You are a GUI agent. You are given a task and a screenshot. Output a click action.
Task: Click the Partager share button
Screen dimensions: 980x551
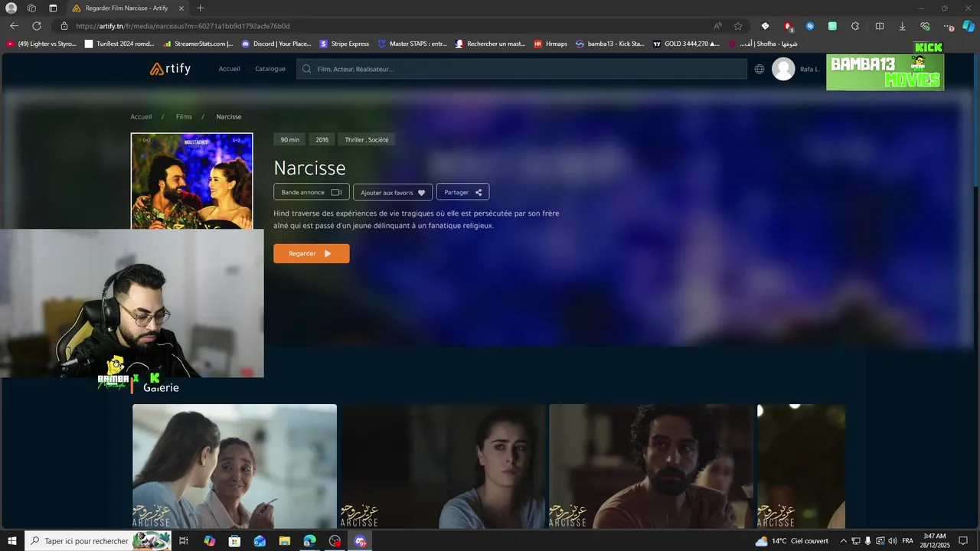click(462, 192)
